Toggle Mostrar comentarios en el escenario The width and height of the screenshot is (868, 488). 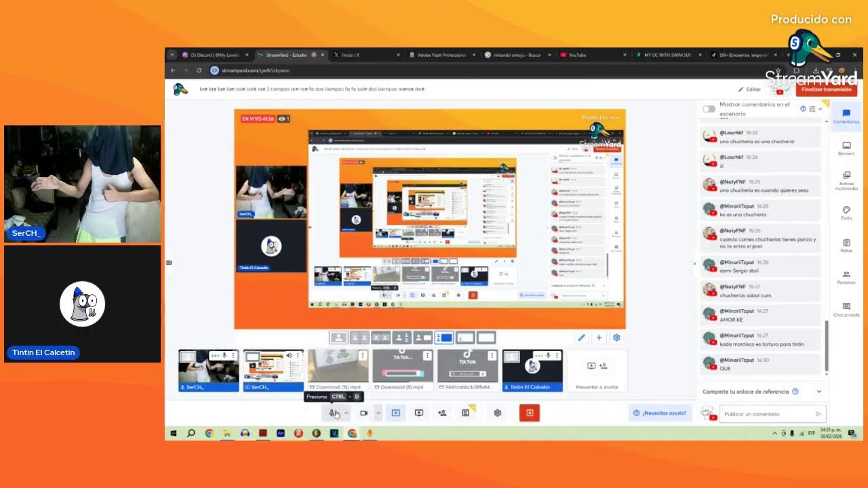coord(709,108)
